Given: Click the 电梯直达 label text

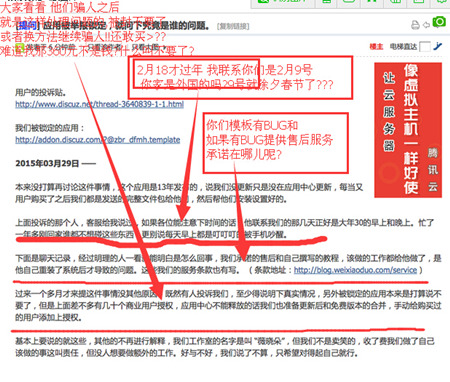Looking at the screenshot, I should tap(403, 47).
